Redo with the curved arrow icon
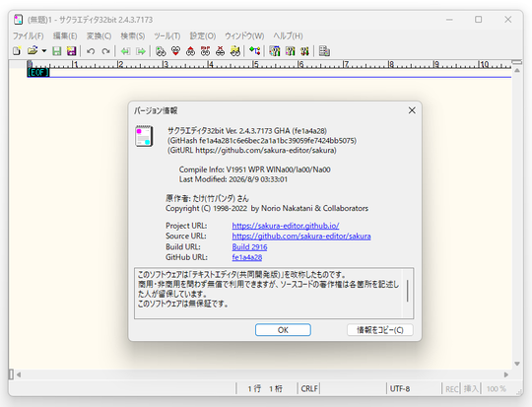The width and height of the screenshot is (532, 407). [105, 51]
